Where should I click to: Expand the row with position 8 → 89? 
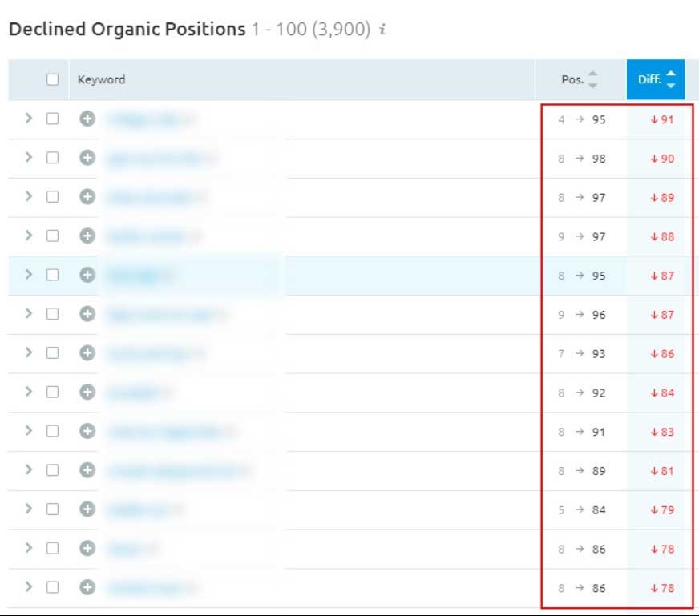[29, 469]
